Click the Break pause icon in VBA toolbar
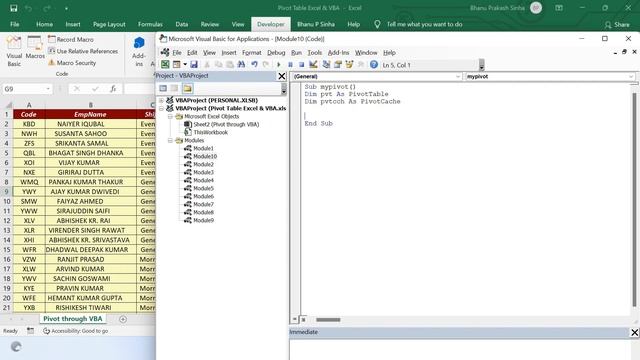The height and width of the screenshot is (360, 640). (290, 64)
